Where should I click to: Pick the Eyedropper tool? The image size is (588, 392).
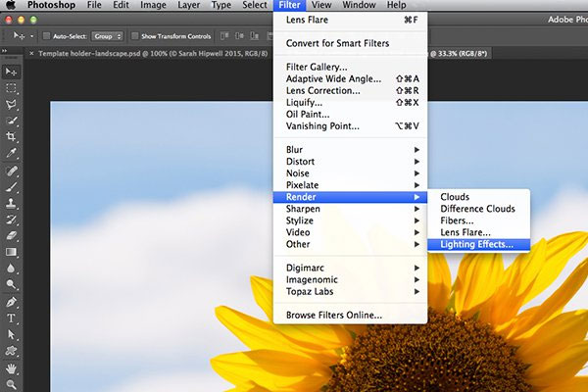click(11, 153)
